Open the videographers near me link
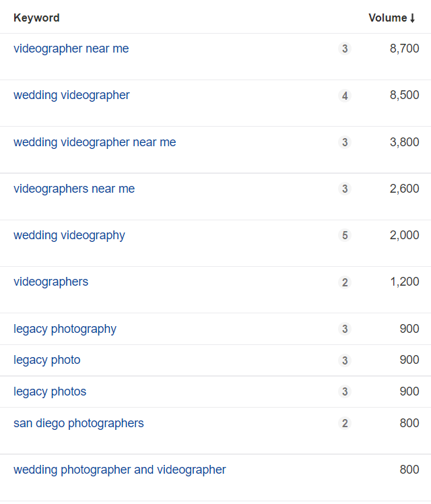Viewport: 431px width, 504px height. pyautogui.click(x=74, y=189)
